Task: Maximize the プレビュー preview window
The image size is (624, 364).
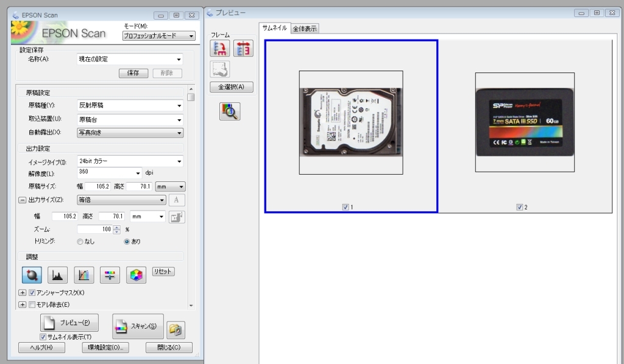Action: tap(597, 13)
